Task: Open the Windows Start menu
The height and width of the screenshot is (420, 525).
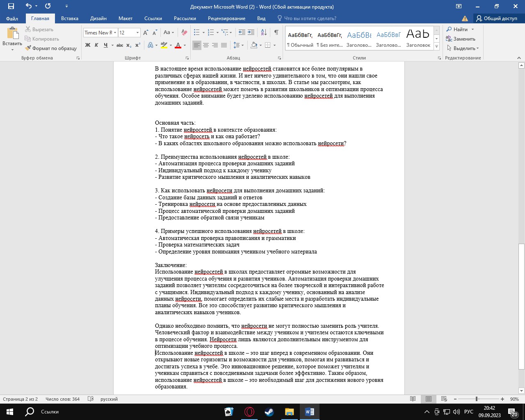Action: pos(10,412)
